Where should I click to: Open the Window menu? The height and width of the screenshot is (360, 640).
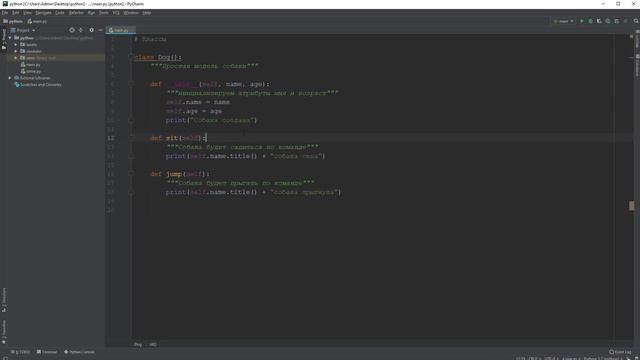pyautogui.click(x=131, y=13)
